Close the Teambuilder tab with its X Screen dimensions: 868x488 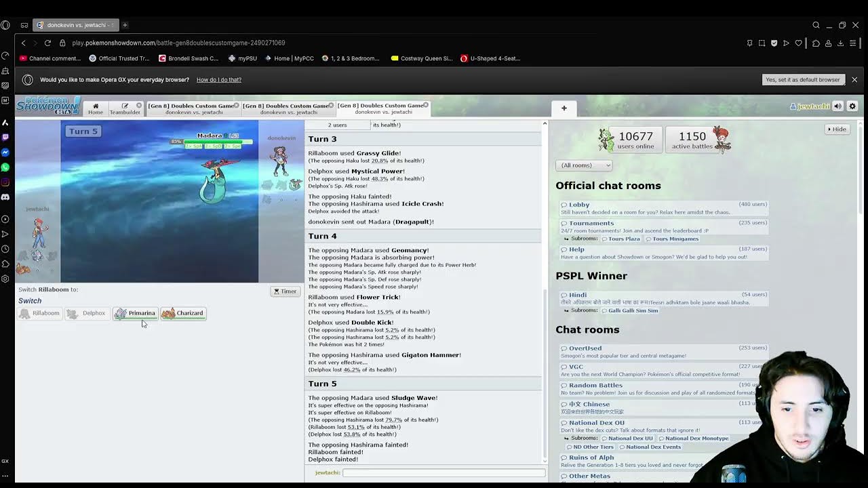(x=139, y=105)
